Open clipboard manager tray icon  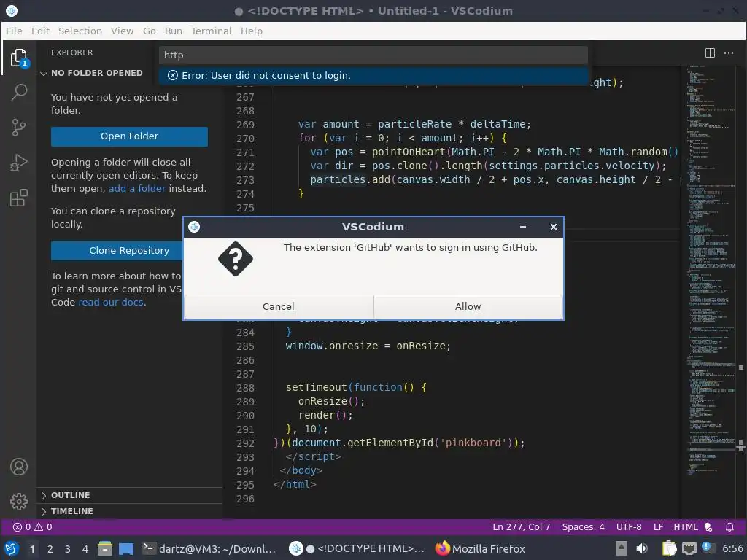click(670, 548)
